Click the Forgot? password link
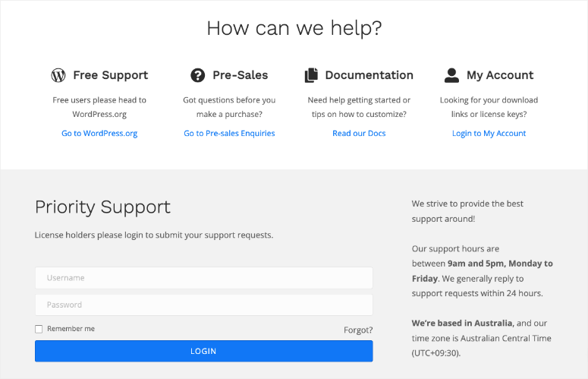The width and height of the screenshot is (588, 379). coord(358,330)
